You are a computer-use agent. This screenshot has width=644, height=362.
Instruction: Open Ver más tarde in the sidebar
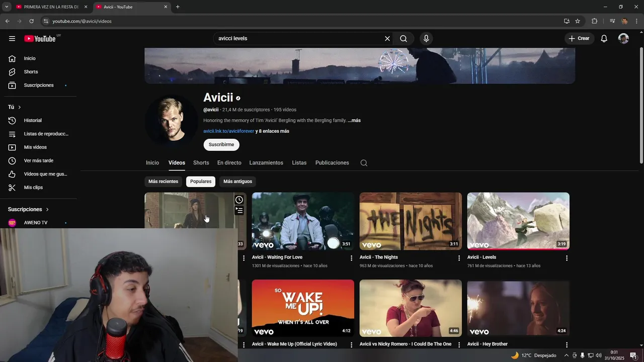point(38,161)
